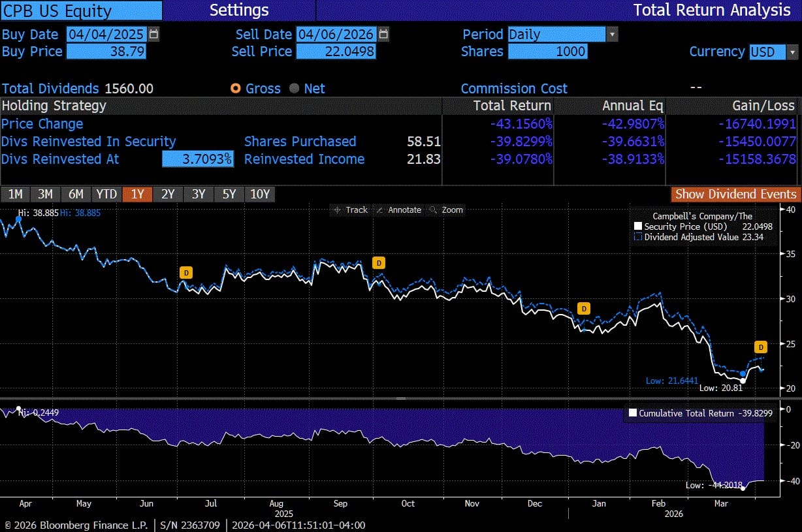
Task: Click the dividend marker near September
Action: 378,263
